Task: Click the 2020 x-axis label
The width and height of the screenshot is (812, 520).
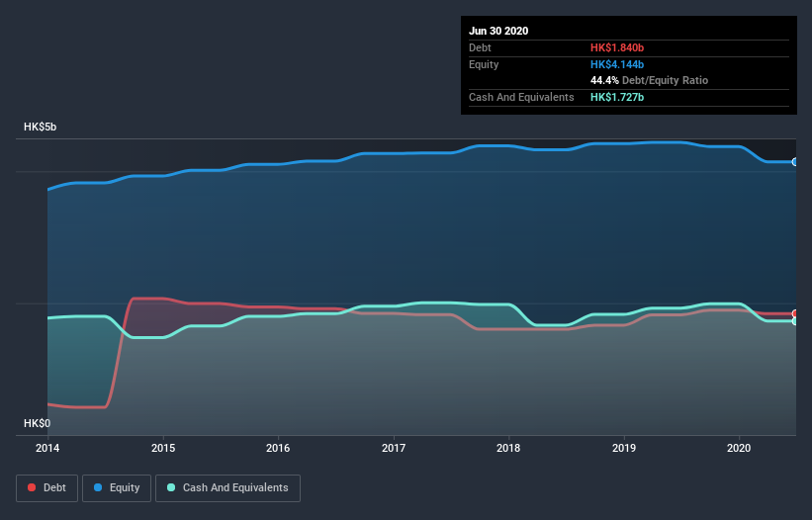Action: pos(739,448)
